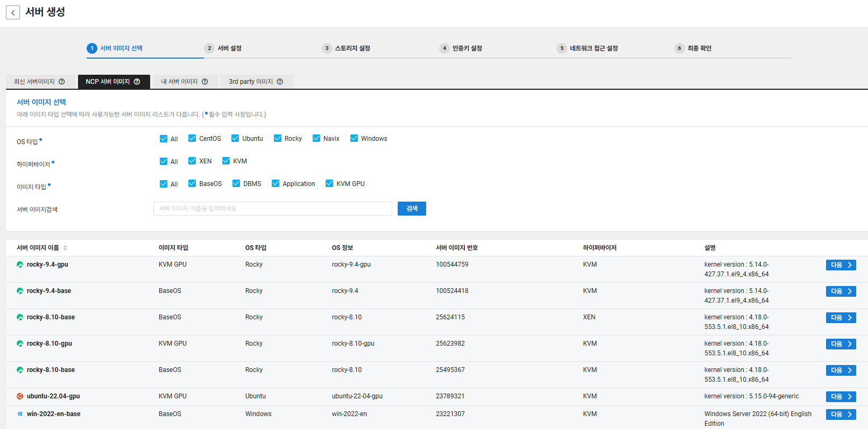Click help icon on NCP 서버 이미지 tab

coord(137,82)
